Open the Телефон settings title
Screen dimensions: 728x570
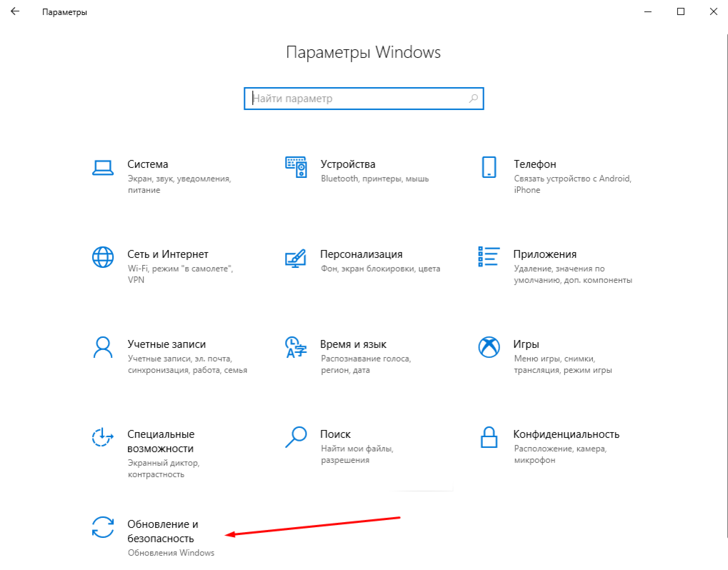(535, 164)
